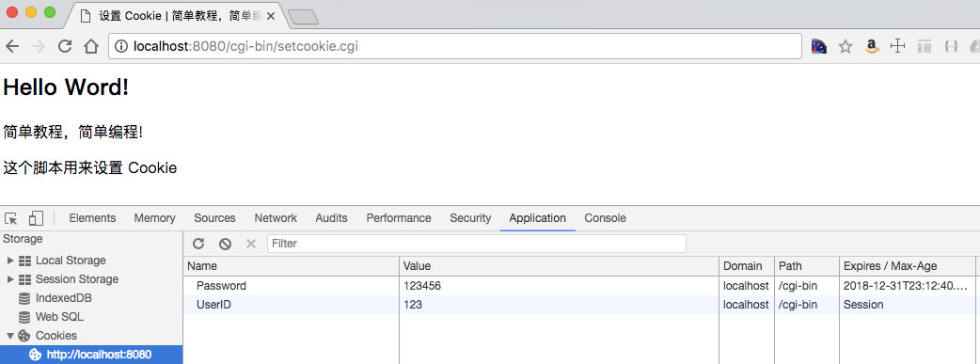980x364 pixels.
Task: Reload the page with refresh icon
Action: tap(65, 46)
